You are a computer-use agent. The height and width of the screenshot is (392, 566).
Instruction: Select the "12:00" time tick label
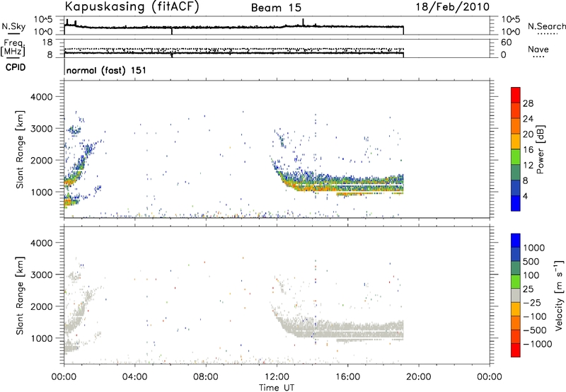(277, 377)
